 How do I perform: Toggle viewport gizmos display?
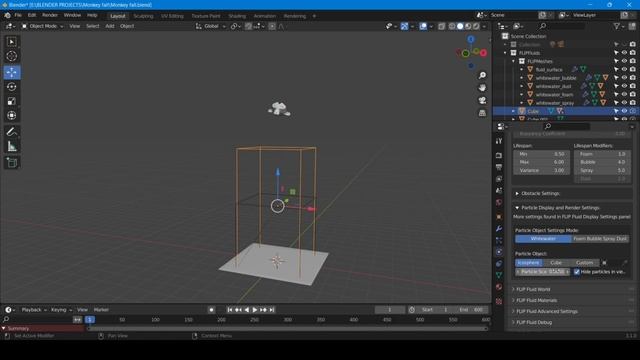point(404,26)
